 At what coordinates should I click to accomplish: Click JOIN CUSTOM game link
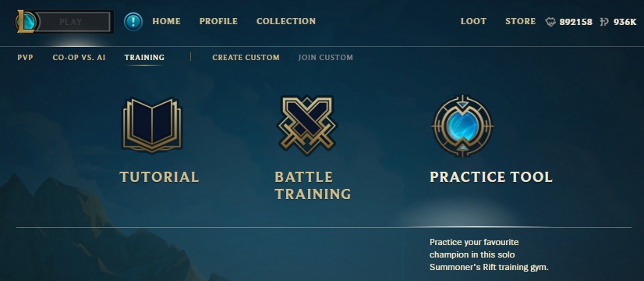click(326, 58)
